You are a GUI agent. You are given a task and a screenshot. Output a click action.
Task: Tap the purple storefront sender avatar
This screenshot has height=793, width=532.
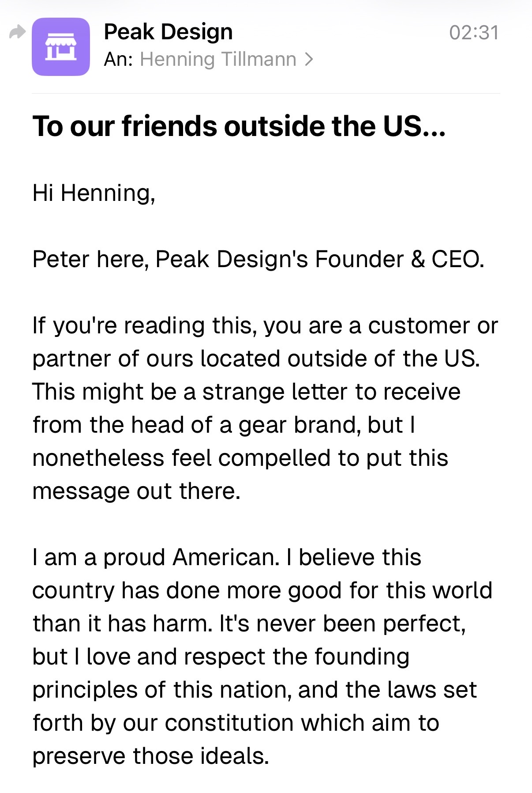61,47
